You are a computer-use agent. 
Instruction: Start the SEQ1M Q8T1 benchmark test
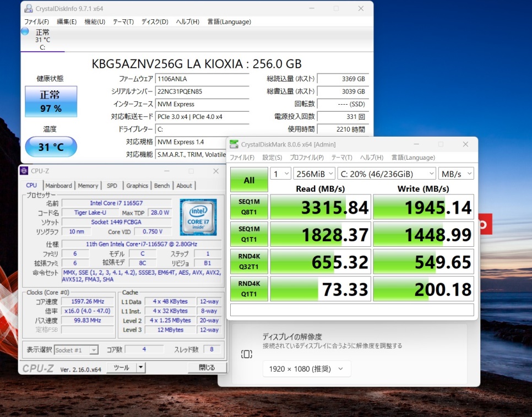249,207
